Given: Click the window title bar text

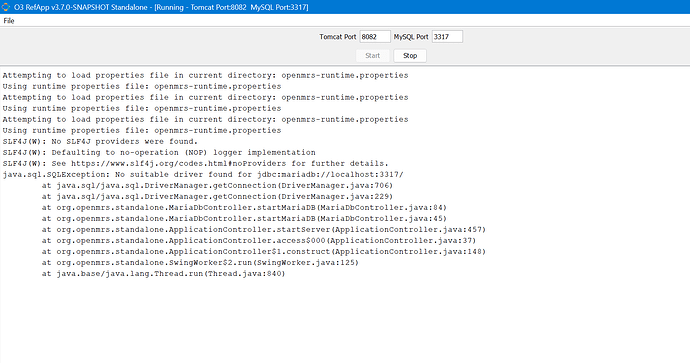Looking at the screenshot, I should click(161, 7).
